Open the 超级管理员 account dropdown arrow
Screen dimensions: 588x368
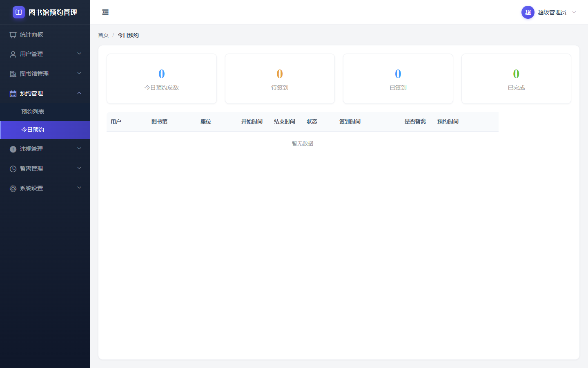[x=574, y=12]
